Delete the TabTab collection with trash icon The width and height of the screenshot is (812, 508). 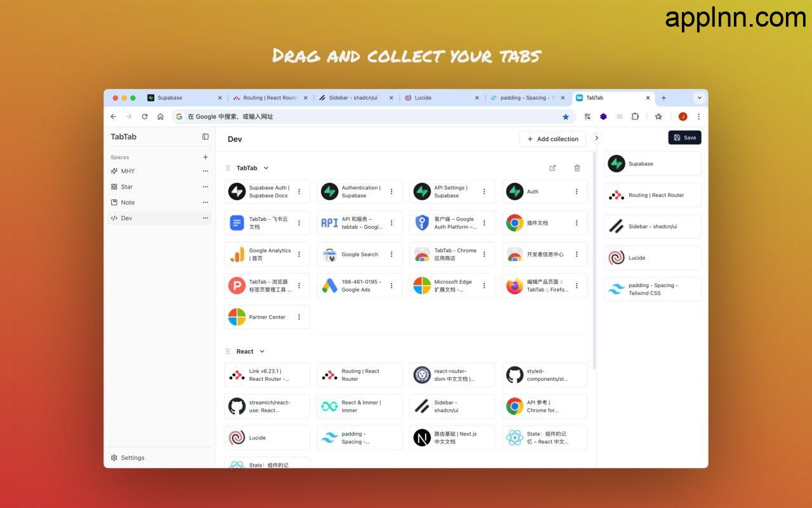(x=577, y=168)
